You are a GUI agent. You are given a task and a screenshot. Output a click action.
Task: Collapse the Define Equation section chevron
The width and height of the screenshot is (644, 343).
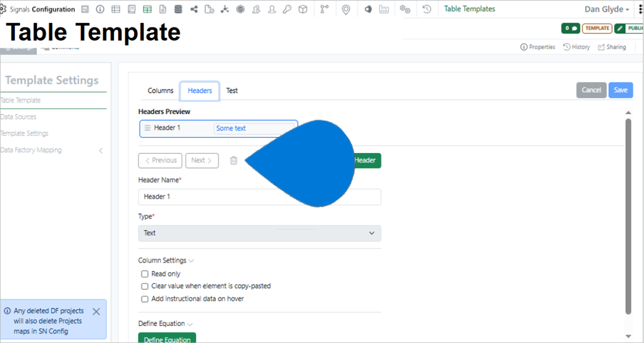190,324
